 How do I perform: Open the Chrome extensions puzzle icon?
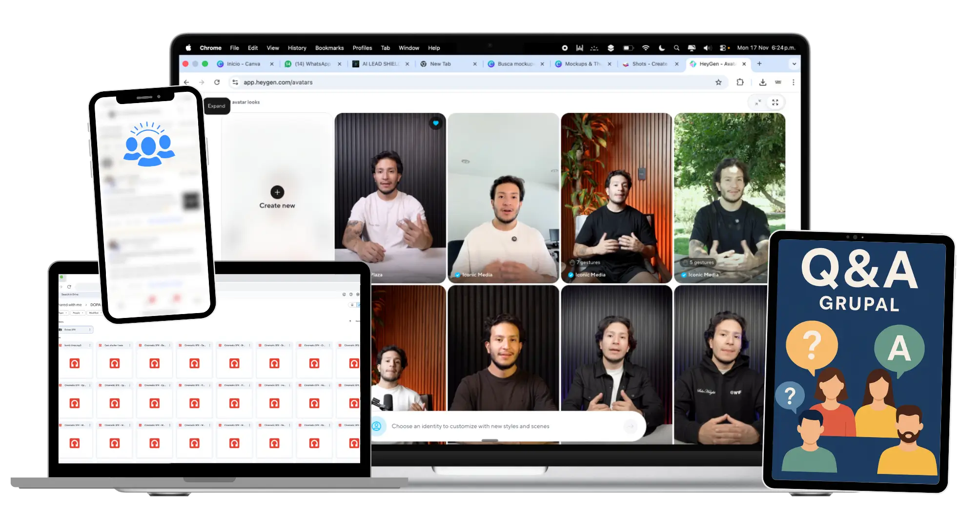pyautogui.click(x=740, y=82)
